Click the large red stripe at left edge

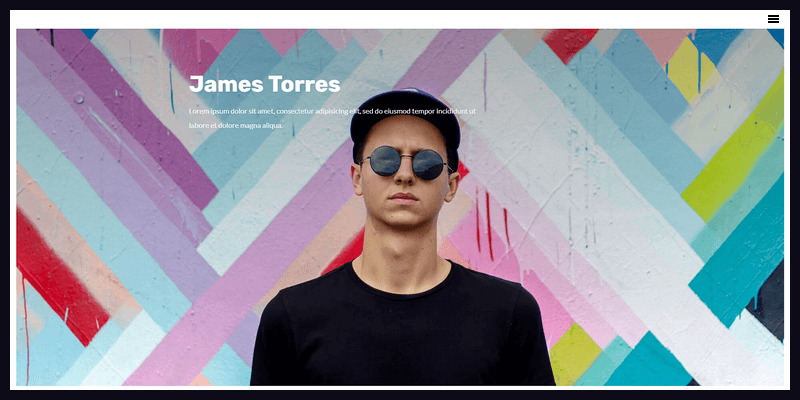pos(56,278)
